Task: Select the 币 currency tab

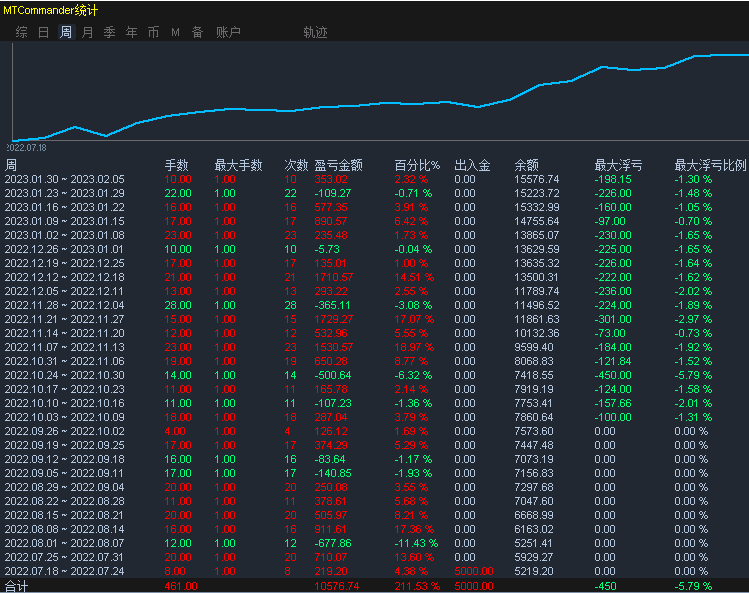Action: (153, 32)
